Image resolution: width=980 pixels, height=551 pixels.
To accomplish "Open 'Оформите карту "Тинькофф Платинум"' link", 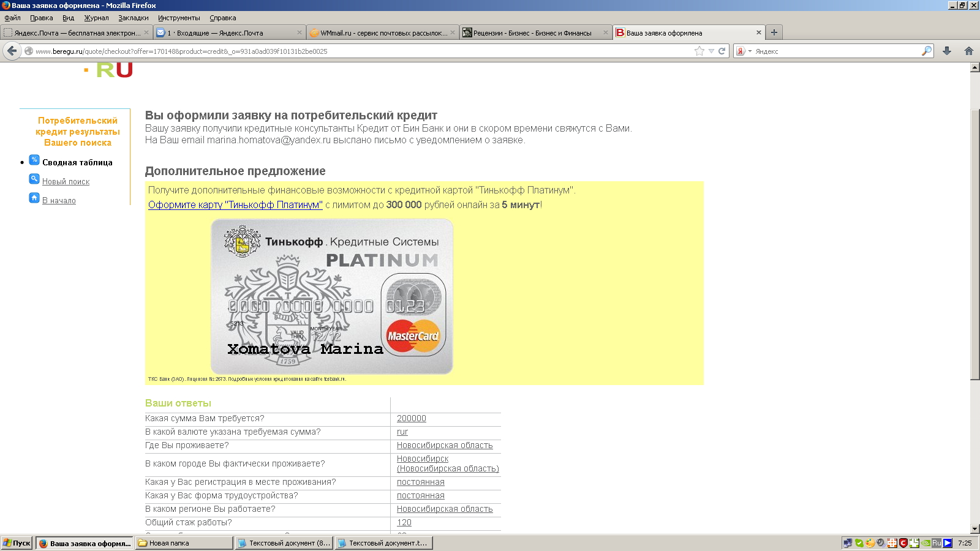I will pyautogui.click(x=235, y=205).
